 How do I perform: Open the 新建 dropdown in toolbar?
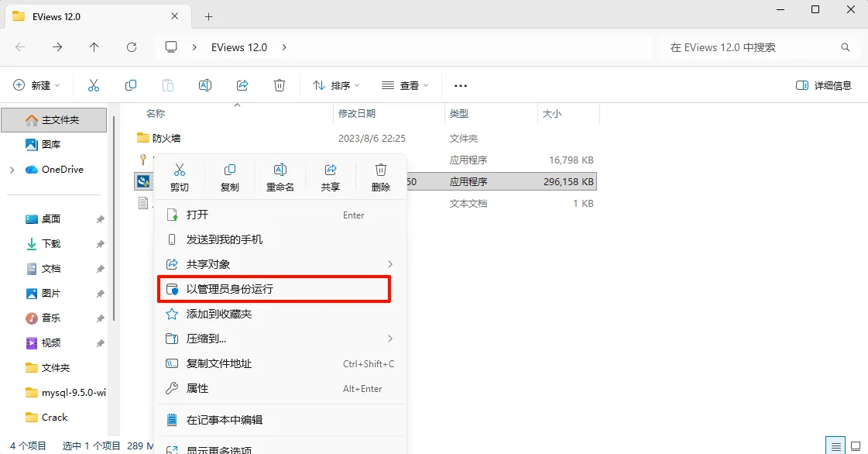tap(36, 85)
